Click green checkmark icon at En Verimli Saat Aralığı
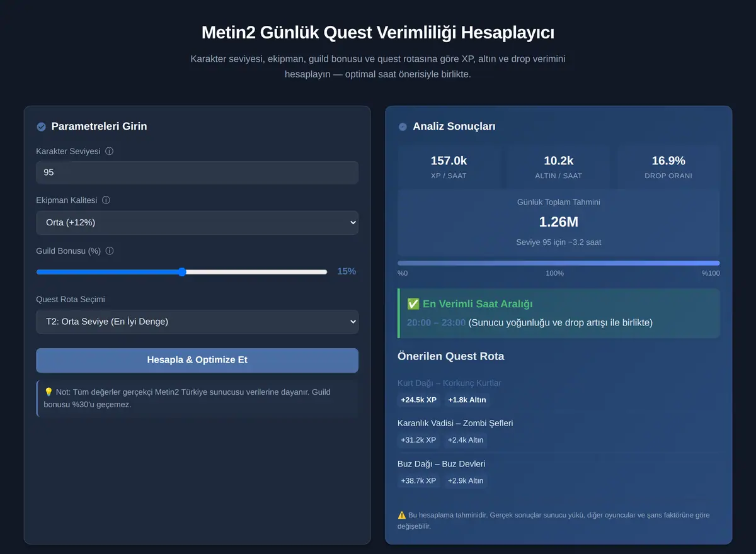 tap(413, 304)
